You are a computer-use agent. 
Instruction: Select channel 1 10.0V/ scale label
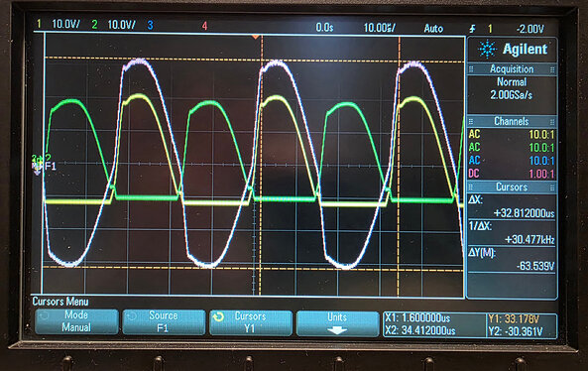66,25
